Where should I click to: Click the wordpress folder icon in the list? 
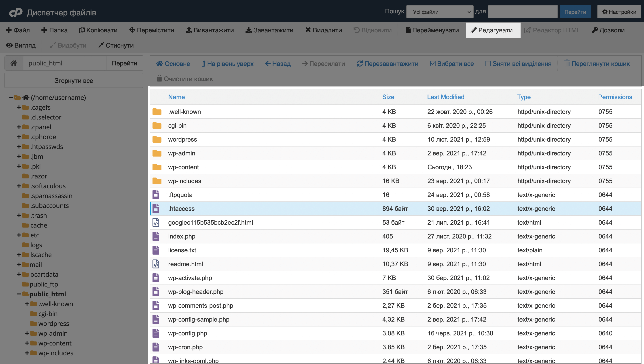tap(157, 139)
